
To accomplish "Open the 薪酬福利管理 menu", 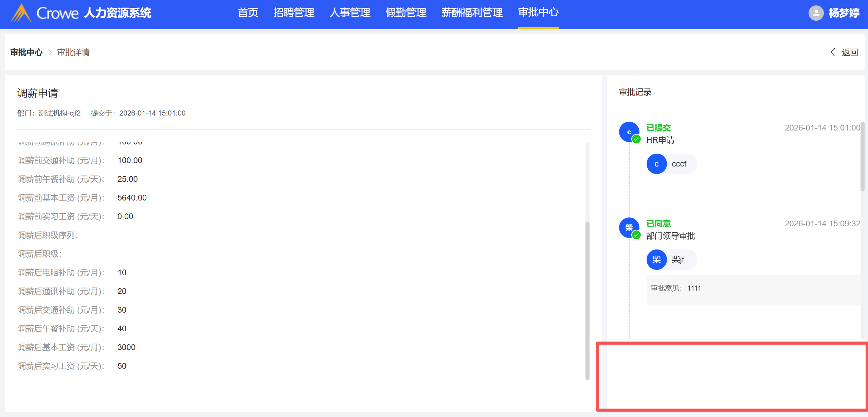I will coord(472,13).
